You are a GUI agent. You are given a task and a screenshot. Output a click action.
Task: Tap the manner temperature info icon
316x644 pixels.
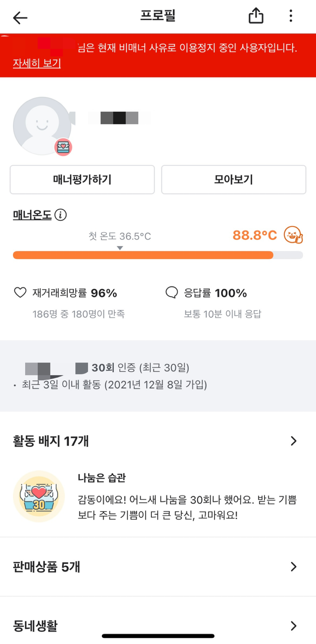(x=61, y=215)
